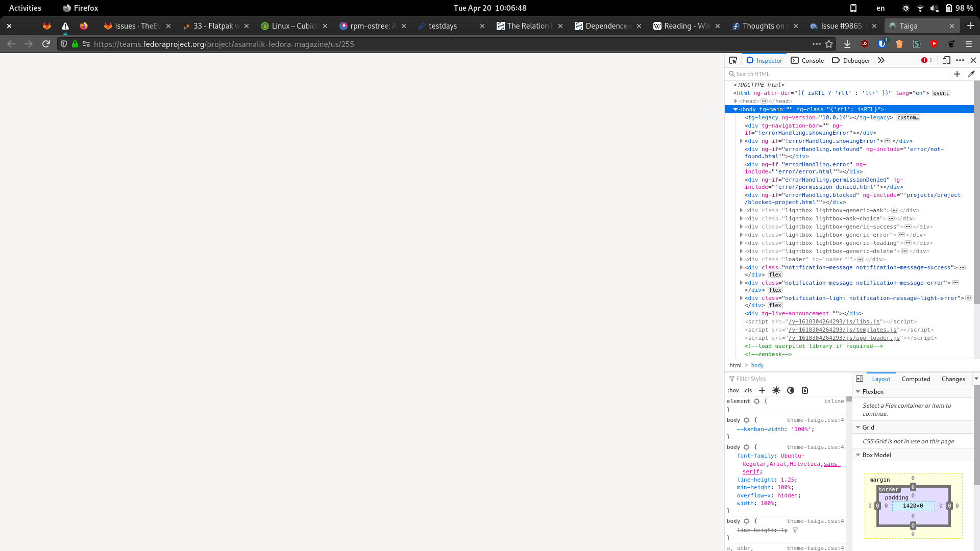
Task: Expand the notification-message-success div
Action: point(741,267)
